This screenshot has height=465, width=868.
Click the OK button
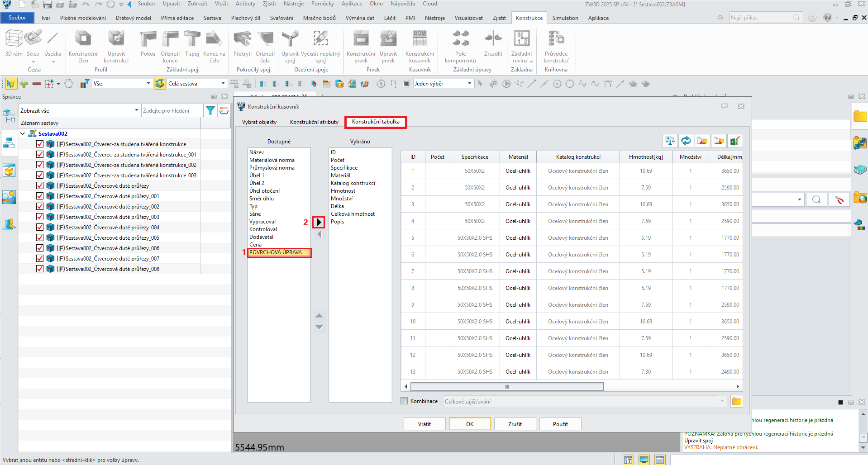click(x=470, y=424)
